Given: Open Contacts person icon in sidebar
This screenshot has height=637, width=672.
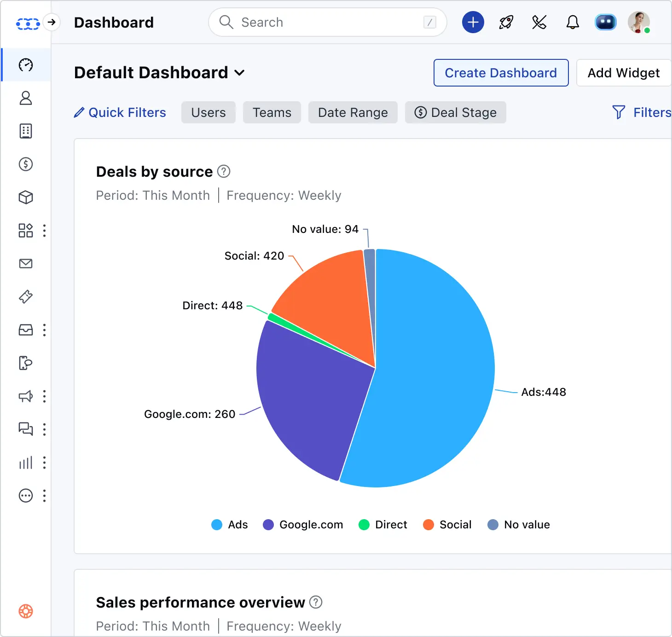Looking at the screenshot, I should click(26, 98).
